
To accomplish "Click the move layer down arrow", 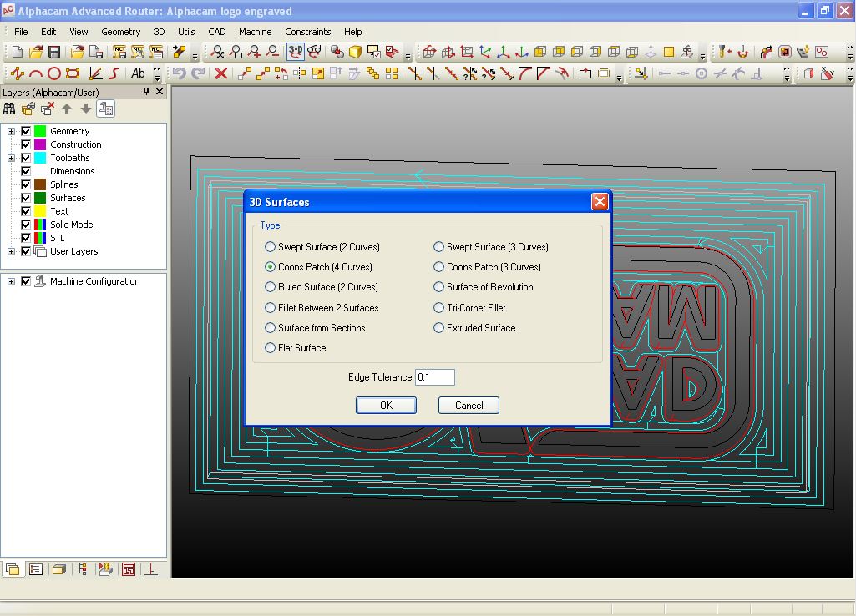I will (x=86, y=109).
